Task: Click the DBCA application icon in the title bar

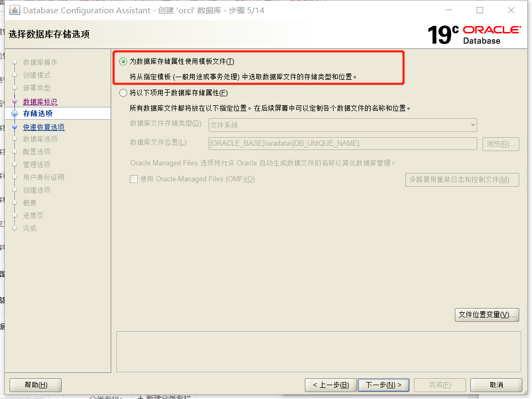Action: (x=14, y=11)
